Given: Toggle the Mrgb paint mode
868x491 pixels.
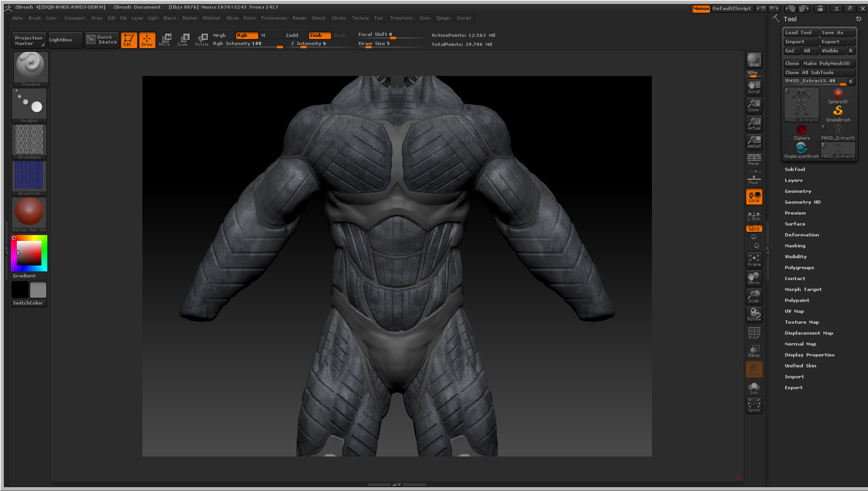Looking at the screenshot, I should (219, 35).
